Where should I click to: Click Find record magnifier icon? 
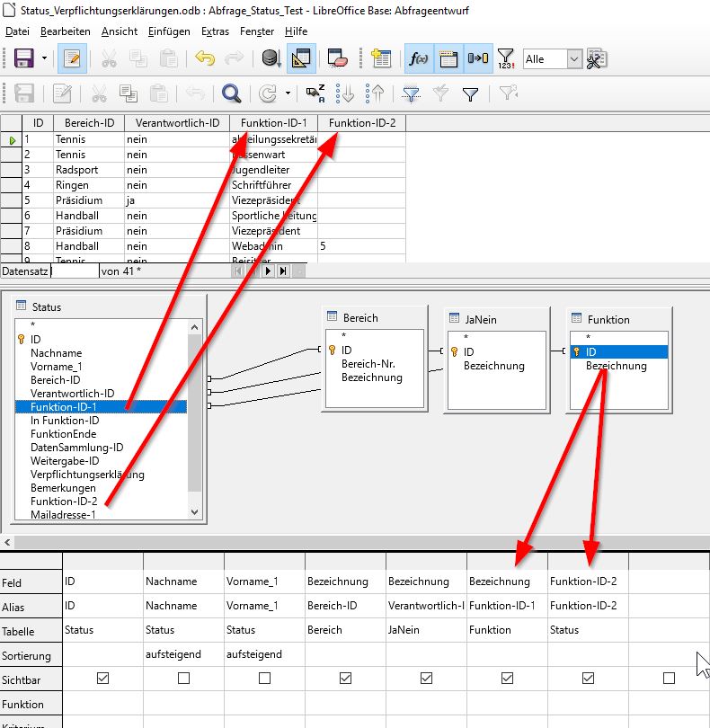click(x=231, y=93)
